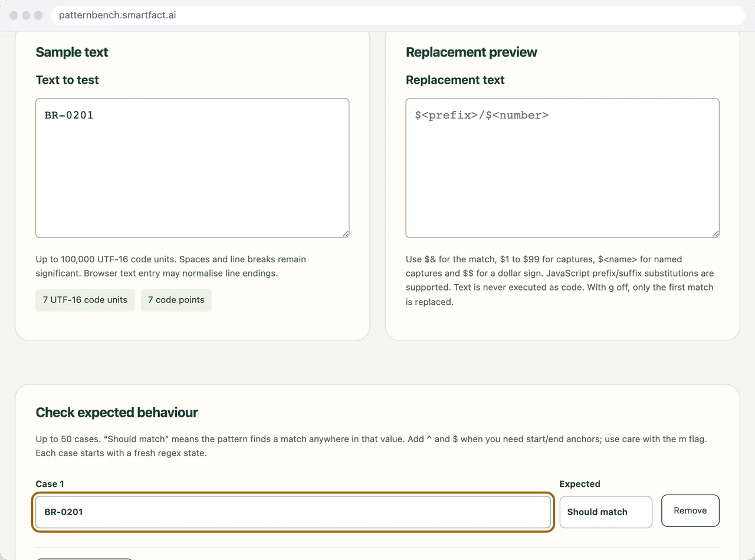
Task: Select the "Sample text" heading
Action: [x=72, y=52]
